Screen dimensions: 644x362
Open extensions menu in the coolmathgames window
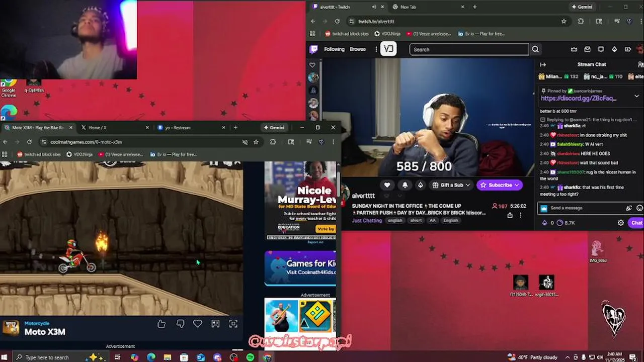click(273, 142)
